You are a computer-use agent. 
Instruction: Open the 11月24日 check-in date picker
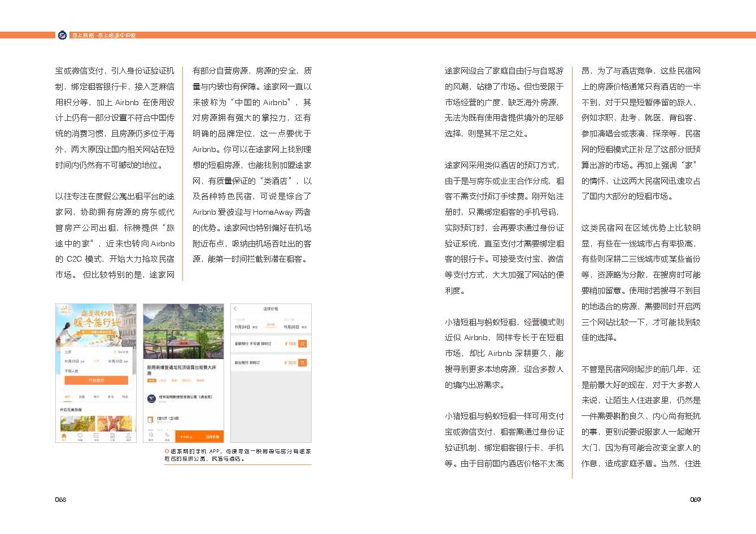point(243,327)
